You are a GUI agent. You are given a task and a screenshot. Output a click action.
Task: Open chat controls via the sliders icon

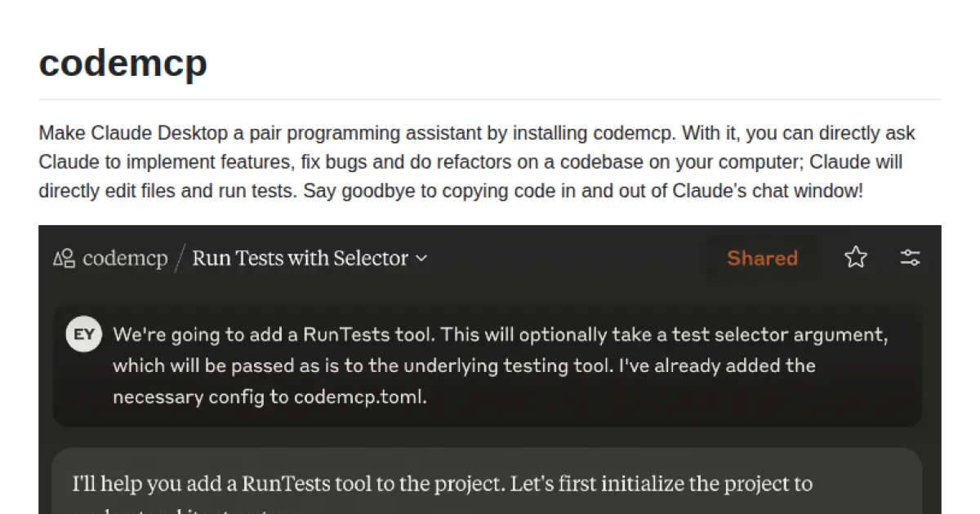coord(910,258)
